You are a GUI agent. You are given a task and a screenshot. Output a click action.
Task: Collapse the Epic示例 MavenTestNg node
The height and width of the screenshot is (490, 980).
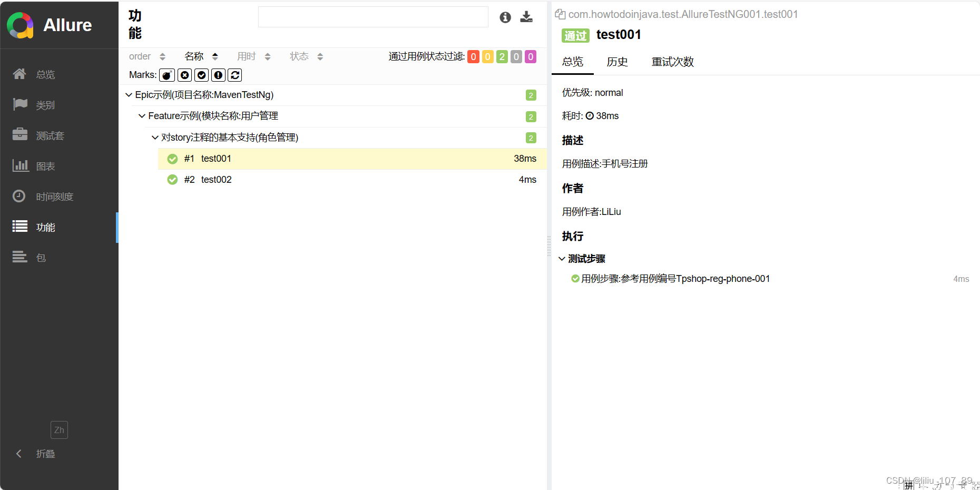[x=129, y=95]
